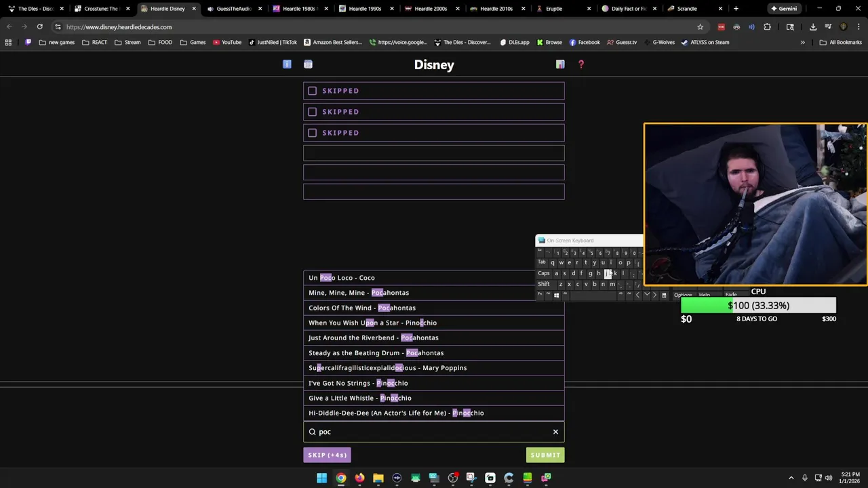This screenshot has height=488, width=868.
Task: Select 'Mine, Mine, Mine - Pocahontas'
Action: pos(434,293)
